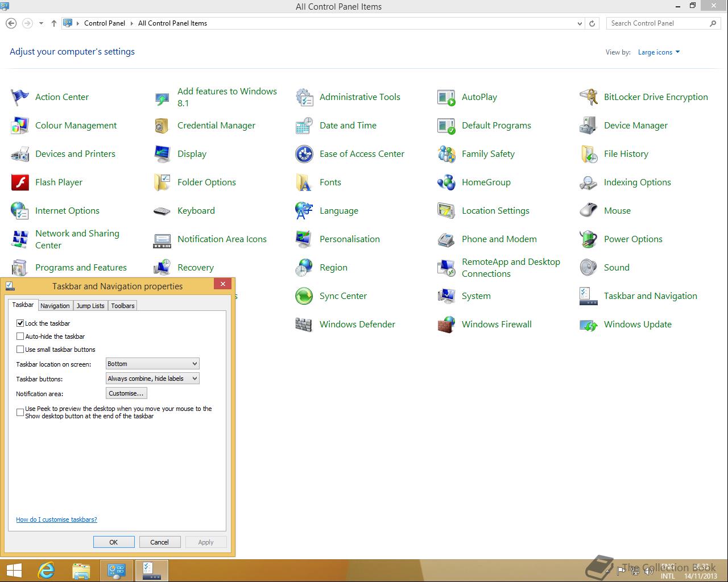Open the Mouse icon
Screen dimensions: 728x582
(x=589, y=211)
